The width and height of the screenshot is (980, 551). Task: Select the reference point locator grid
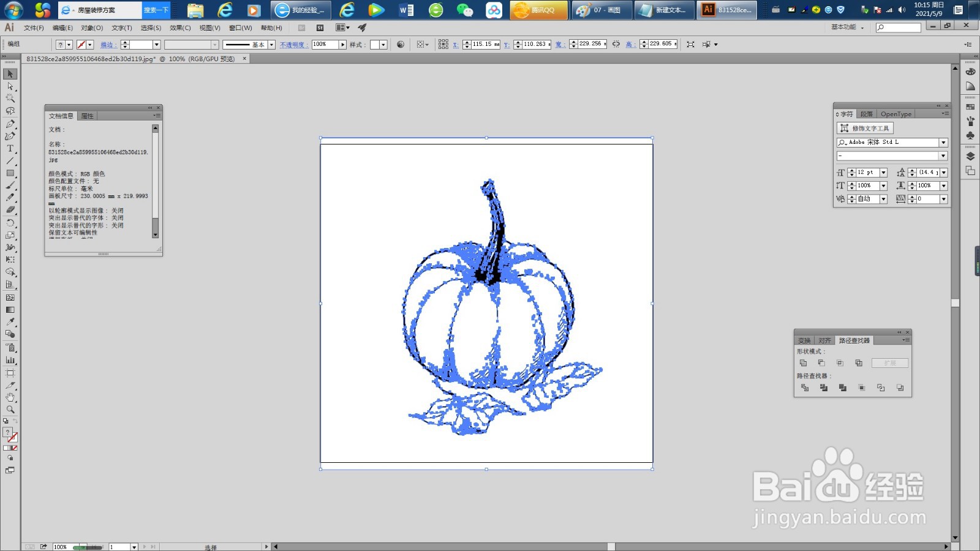point(443,44)
